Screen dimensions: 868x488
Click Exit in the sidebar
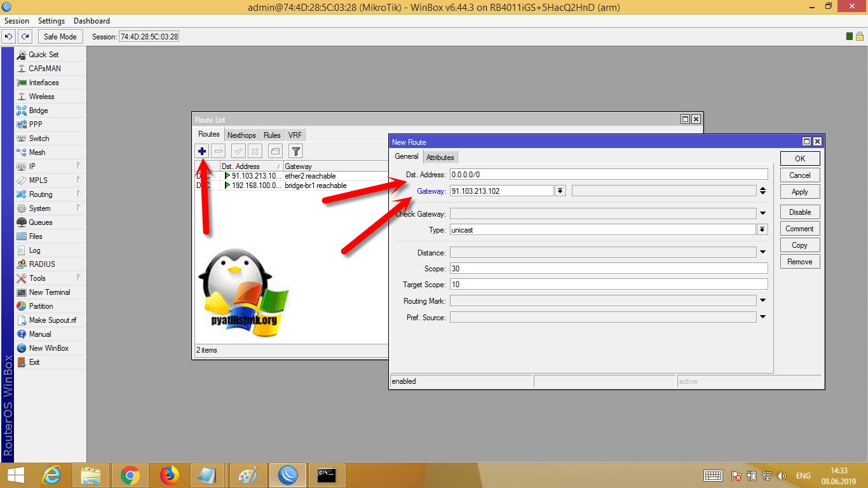tap(50, 362)
